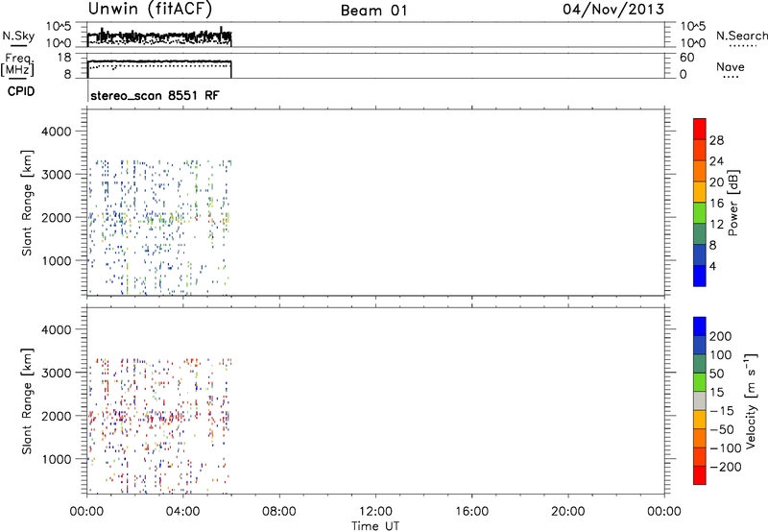Select the 'N.Sky' legend label
This screenshot has height=532, width=768.
[18, 36]
